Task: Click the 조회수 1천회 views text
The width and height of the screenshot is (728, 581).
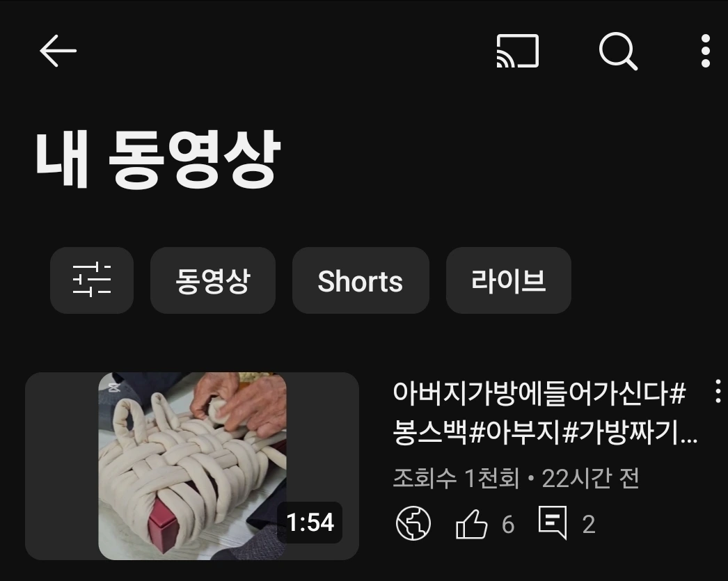Action: pyautogui.click(x=456, y=478)
